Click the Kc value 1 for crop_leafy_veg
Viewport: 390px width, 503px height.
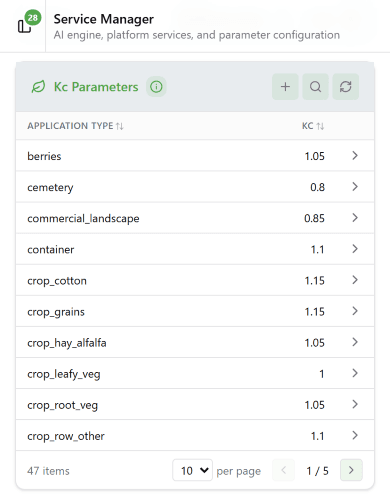(x=322, y=374)
